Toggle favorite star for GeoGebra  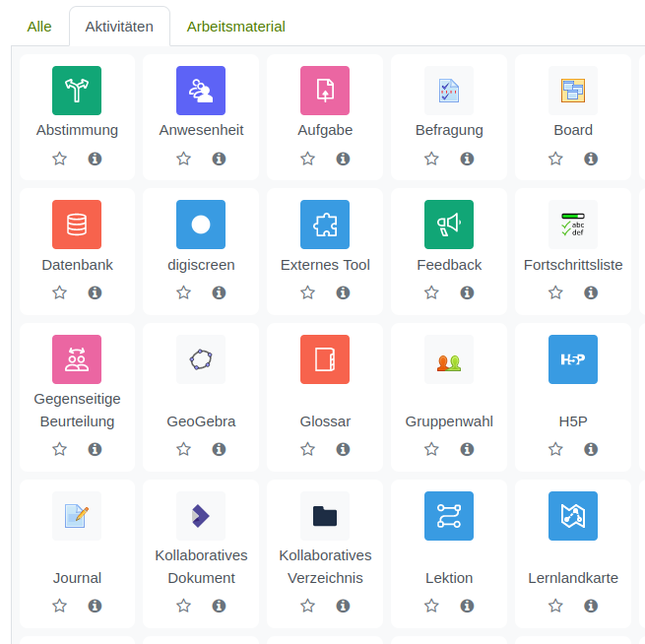coord(183,449)
